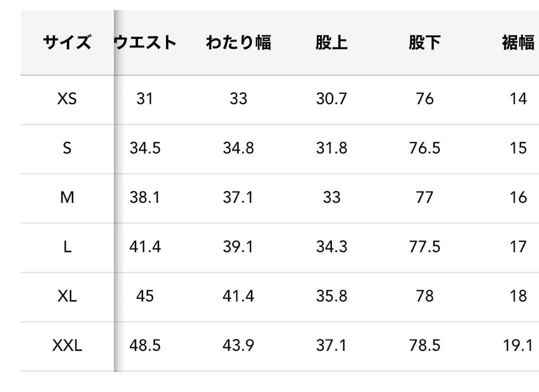Click the M わたり幅 value 37.1
Viewport: 539px width, 392px height.
pyautogui.click(x=238, y=197)
